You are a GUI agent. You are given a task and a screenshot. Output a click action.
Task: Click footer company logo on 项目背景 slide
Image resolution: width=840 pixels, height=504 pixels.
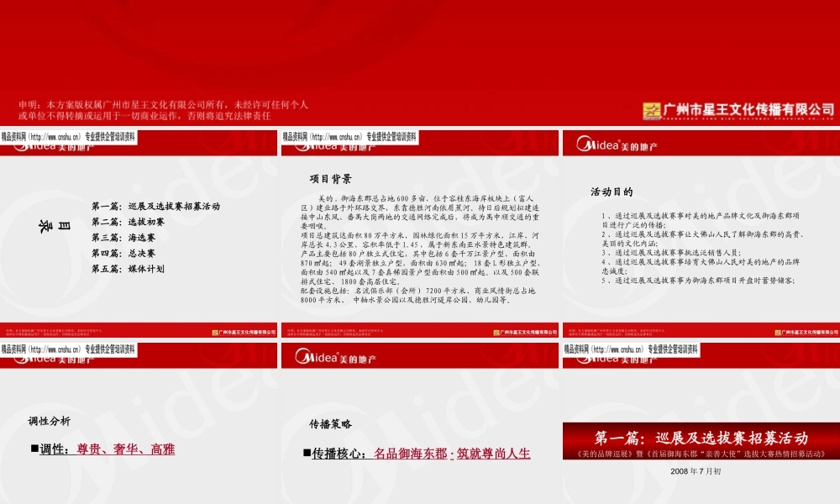click(525, 333)
